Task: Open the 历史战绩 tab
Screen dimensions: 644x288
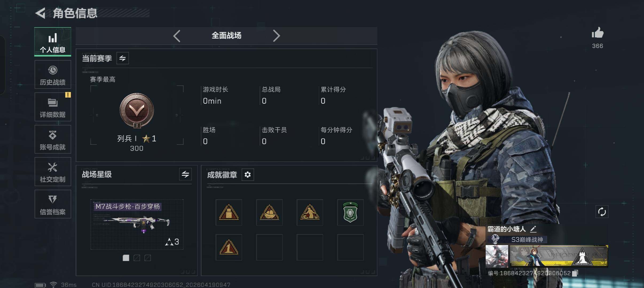Action: point(53,74)
